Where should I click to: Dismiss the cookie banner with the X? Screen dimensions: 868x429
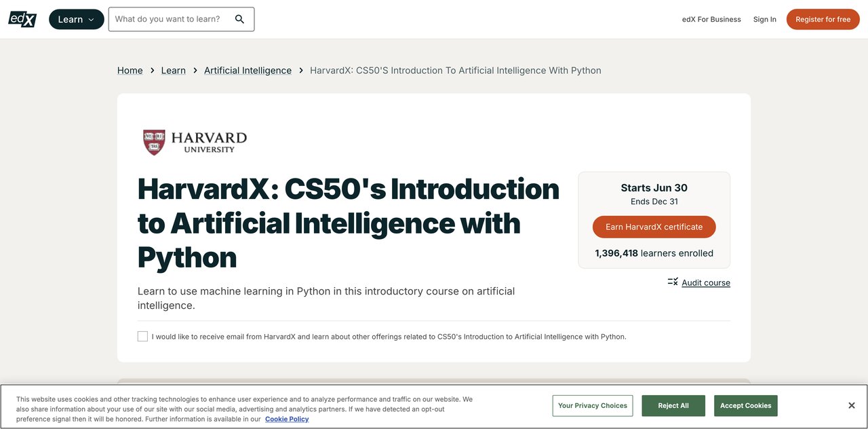851,405
